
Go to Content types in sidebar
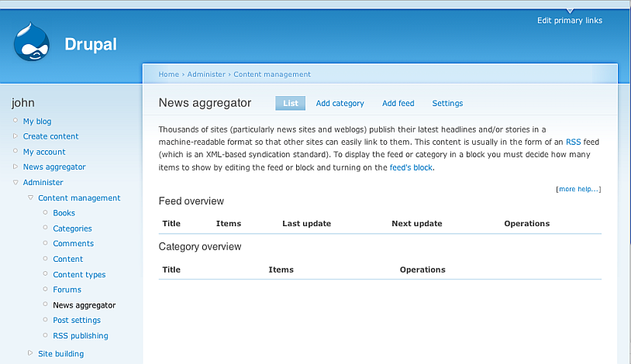pyautogui.click(x=79, y=274)
